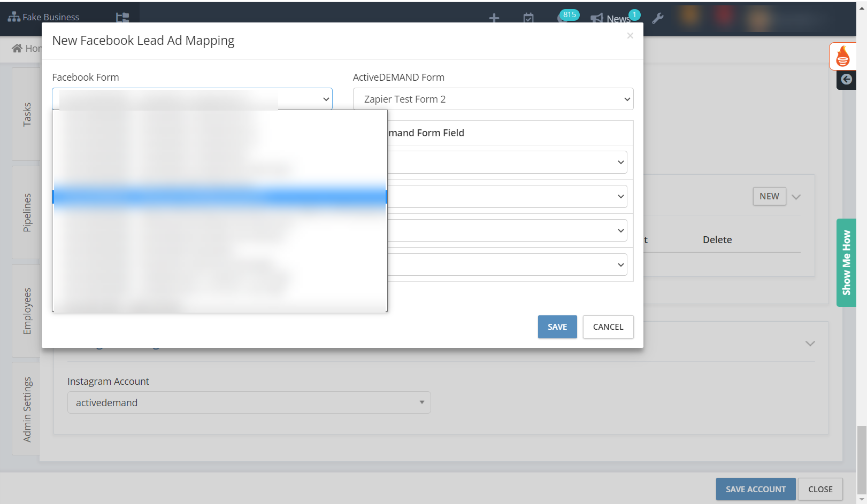Open the ActiveDEMAND Form dropdown
867x504 pixels.
coord(493,99)
